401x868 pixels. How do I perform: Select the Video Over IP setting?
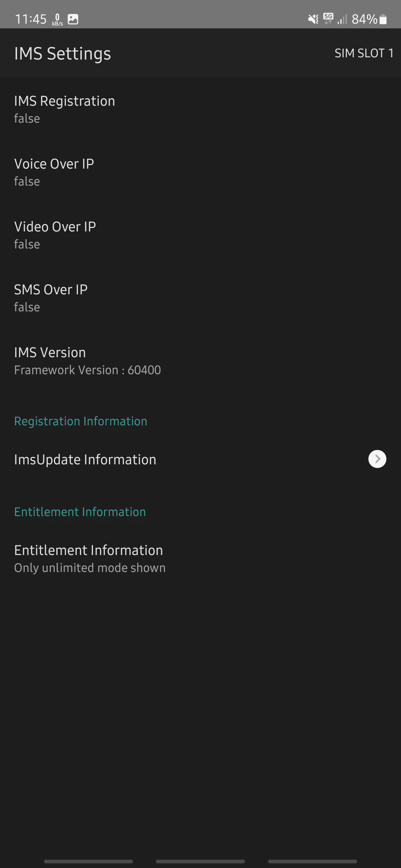[55, 235]
